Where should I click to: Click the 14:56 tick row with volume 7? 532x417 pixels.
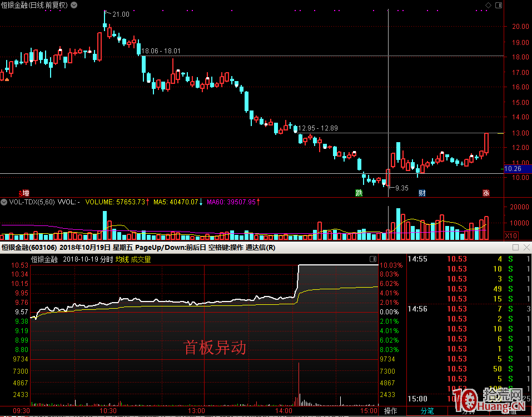click(x=469, y=309)
